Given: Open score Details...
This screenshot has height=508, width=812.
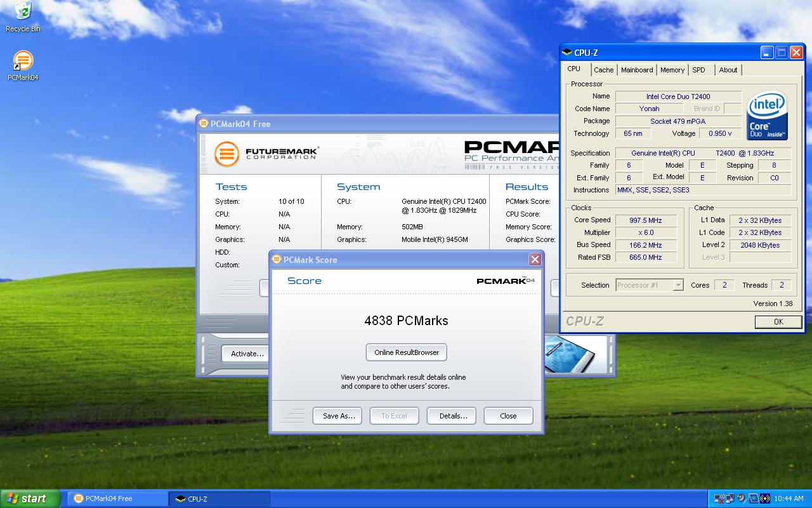Looking at the screenshot, I should tap(453, 416).
